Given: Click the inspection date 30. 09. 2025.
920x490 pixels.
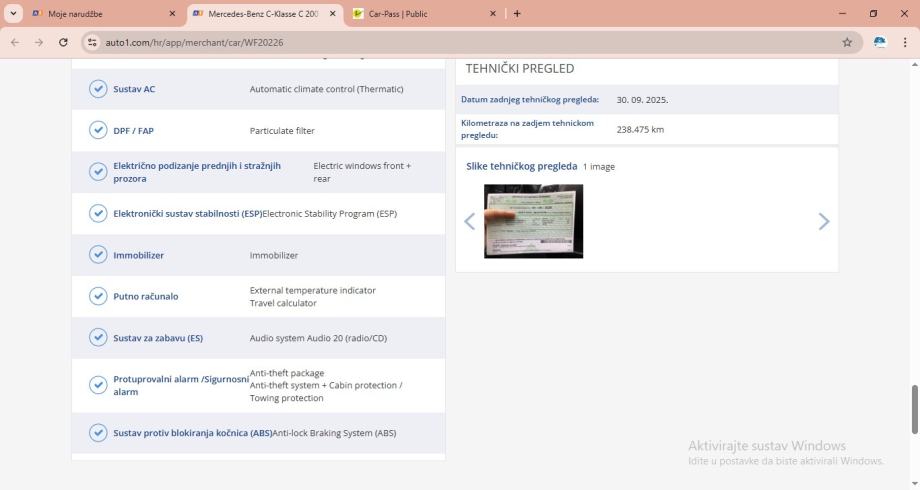Looking at the screenshot, I should 642,100.
